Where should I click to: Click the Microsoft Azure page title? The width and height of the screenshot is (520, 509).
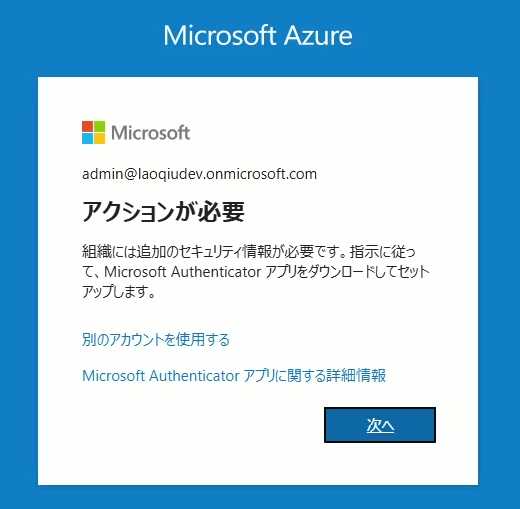[258, 35]
